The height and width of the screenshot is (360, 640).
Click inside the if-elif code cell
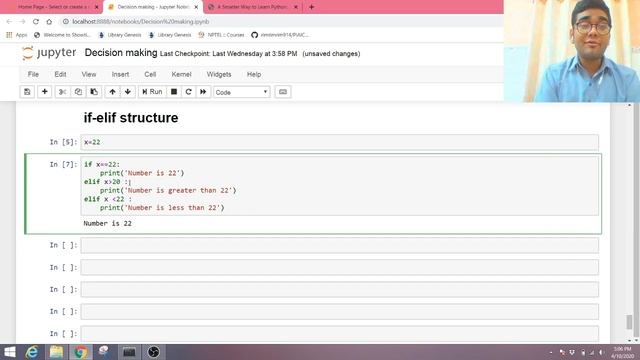click(340, 186)
